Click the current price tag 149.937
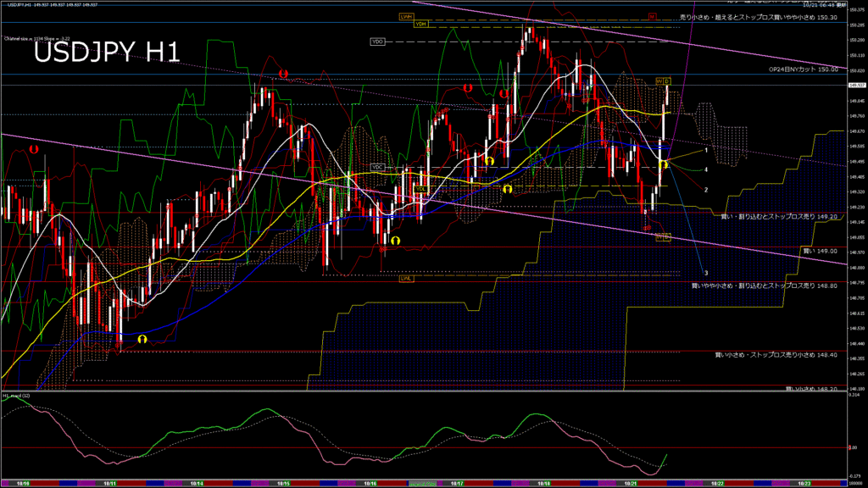 pyautogui.click(x=855, y=86)
